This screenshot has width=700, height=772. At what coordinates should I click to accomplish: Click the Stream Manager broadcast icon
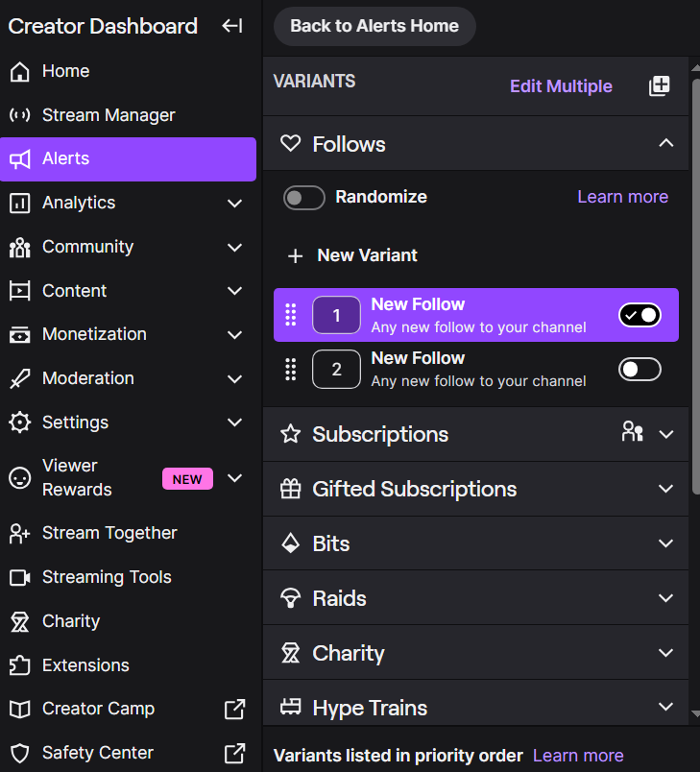pyautogui.click(x=20, y=115)
